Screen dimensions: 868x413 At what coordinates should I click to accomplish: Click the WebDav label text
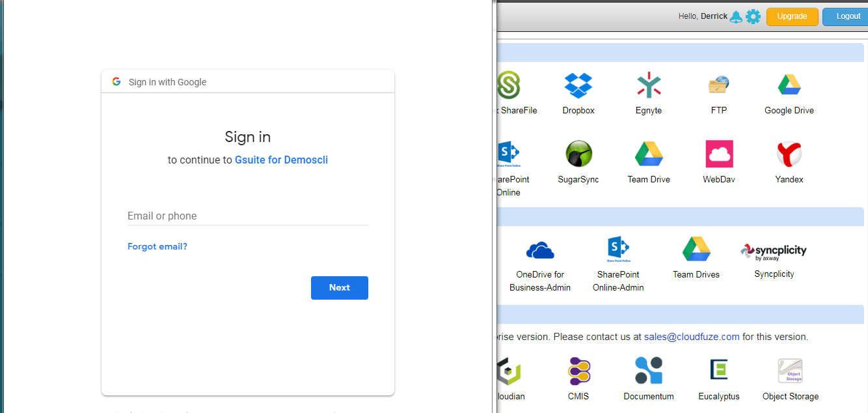[x=719, y=179]
